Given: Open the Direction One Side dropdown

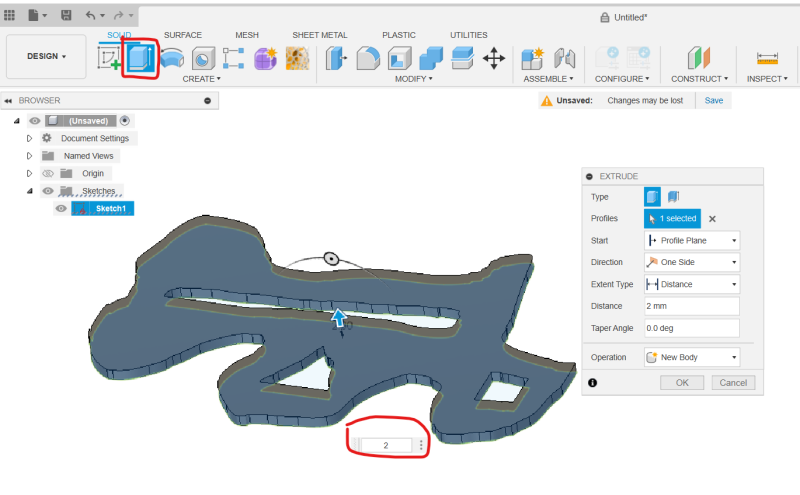Looking at the screenshot, I should pyautogui.click(x=692, y=262).
